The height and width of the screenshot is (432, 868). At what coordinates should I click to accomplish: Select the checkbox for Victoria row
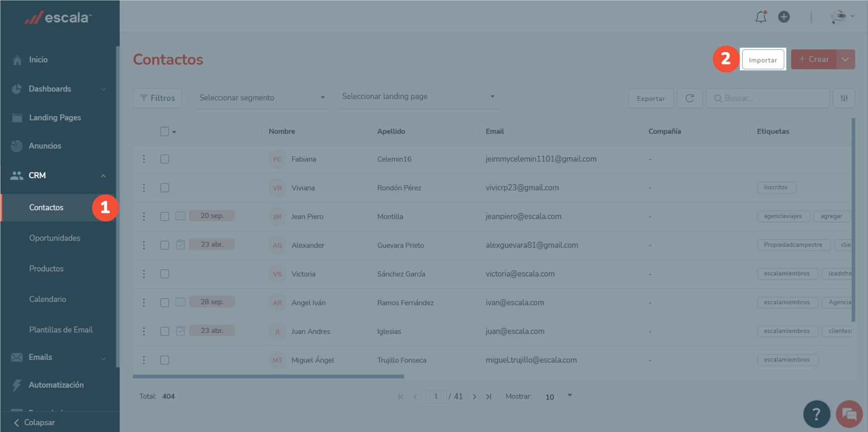coord(165,274)
